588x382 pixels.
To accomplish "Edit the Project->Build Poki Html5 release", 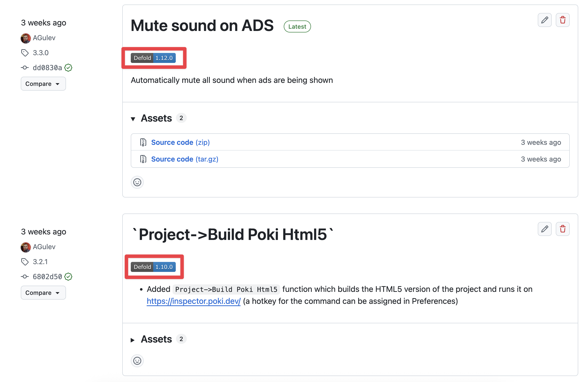I will (544, 229).
